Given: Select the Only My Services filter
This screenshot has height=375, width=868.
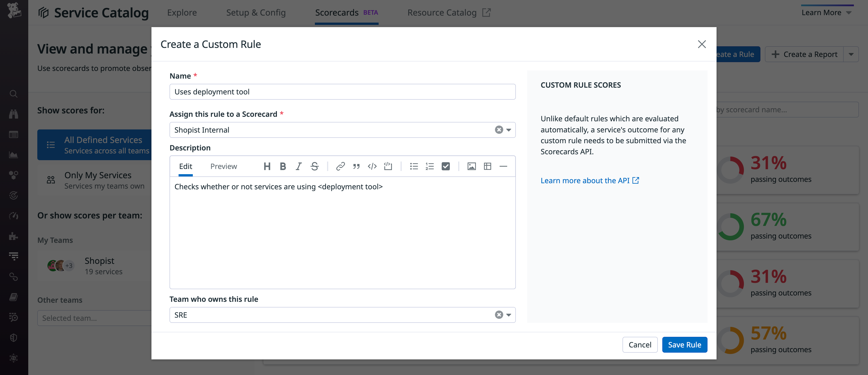Looking at the screenshot, I should point(98,179).
